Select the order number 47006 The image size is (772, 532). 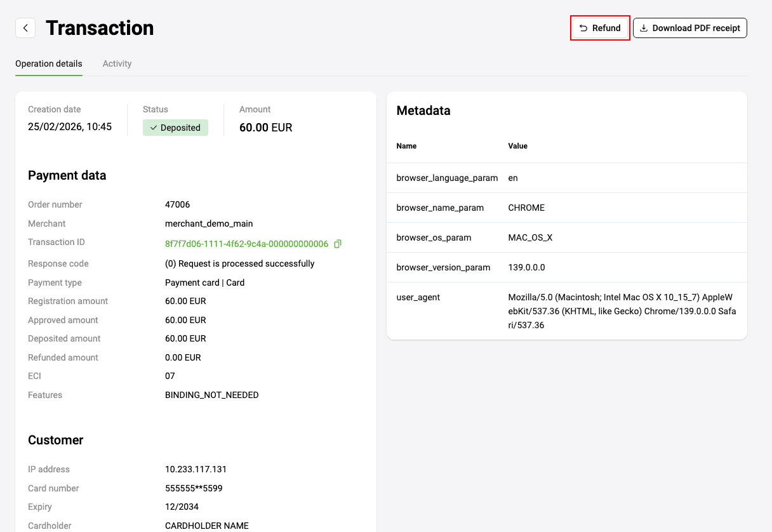coord(178,204)
